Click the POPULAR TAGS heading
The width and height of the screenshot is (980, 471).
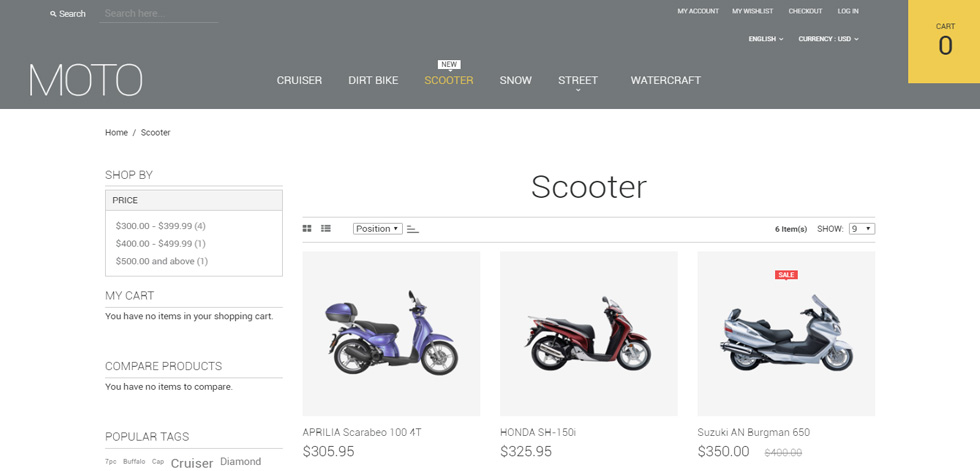tap(147, 437)
